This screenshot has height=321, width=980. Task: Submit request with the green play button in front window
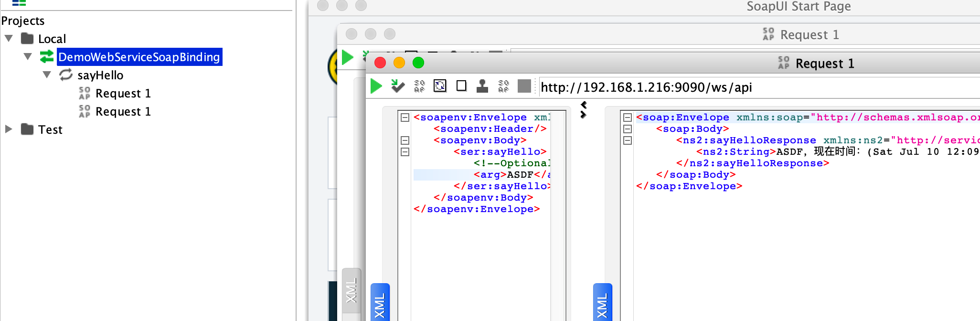point(376,86)
